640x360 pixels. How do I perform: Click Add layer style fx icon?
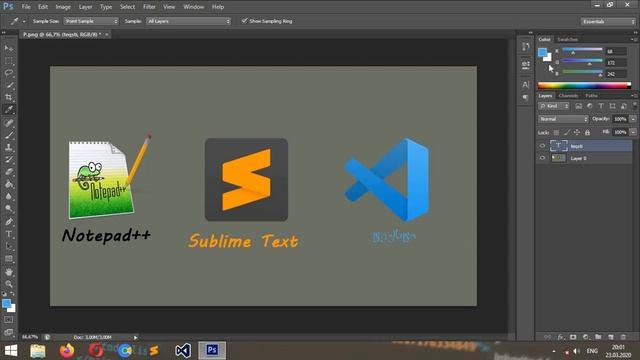tap(561, 337)
